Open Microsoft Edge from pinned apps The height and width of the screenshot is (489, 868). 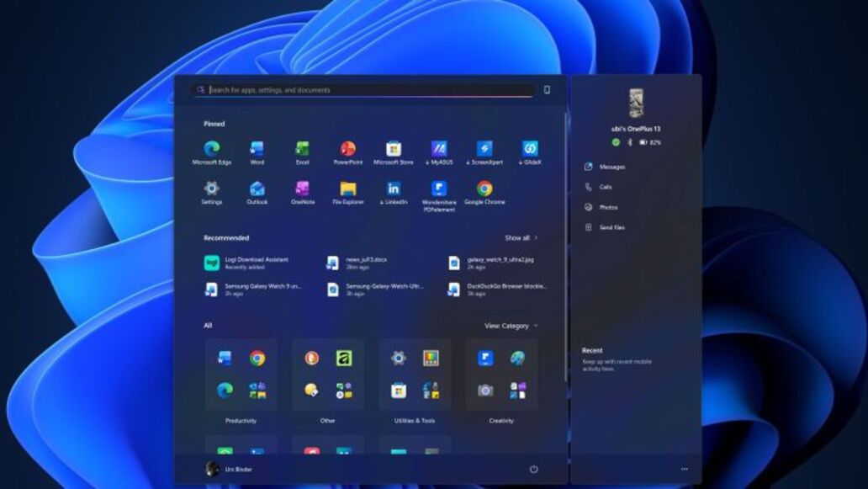211,152
